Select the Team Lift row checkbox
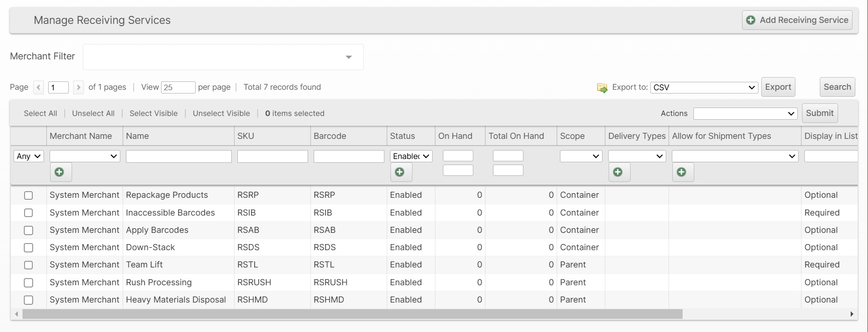This screenshot has width=868, height=332. point(29,265)
